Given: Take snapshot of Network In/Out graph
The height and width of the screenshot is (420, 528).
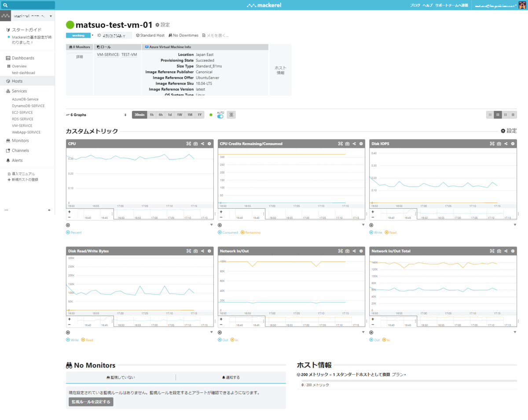Looking at the screenshot, I should point(347,251).
